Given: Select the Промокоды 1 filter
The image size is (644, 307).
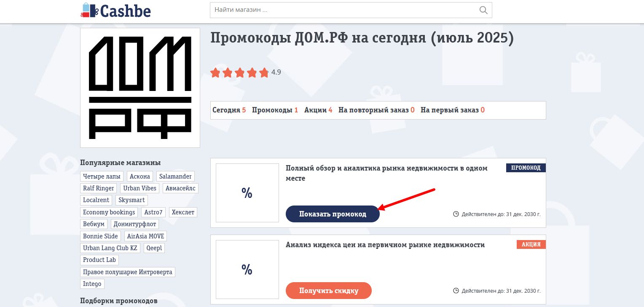Looking at the screenshot, I should 275,110.
